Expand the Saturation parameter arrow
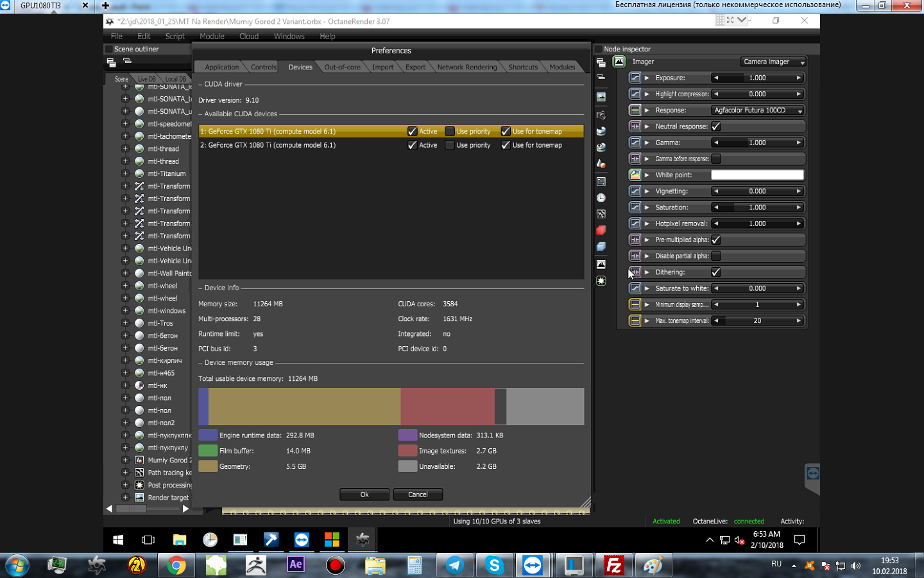The height and width of the screenshot is (578, 924). [x=647, y=207]
